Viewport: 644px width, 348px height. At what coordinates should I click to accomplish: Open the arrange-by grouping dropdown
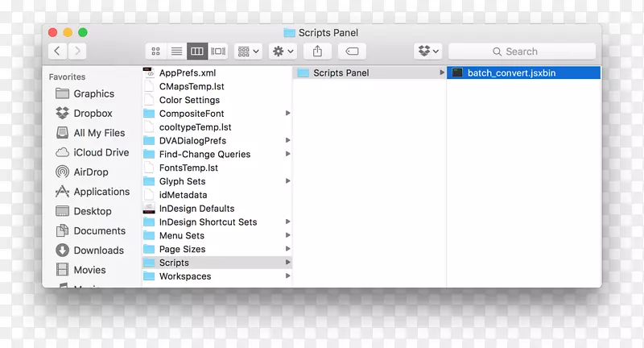pyautogui.click(x=248, y=52)
